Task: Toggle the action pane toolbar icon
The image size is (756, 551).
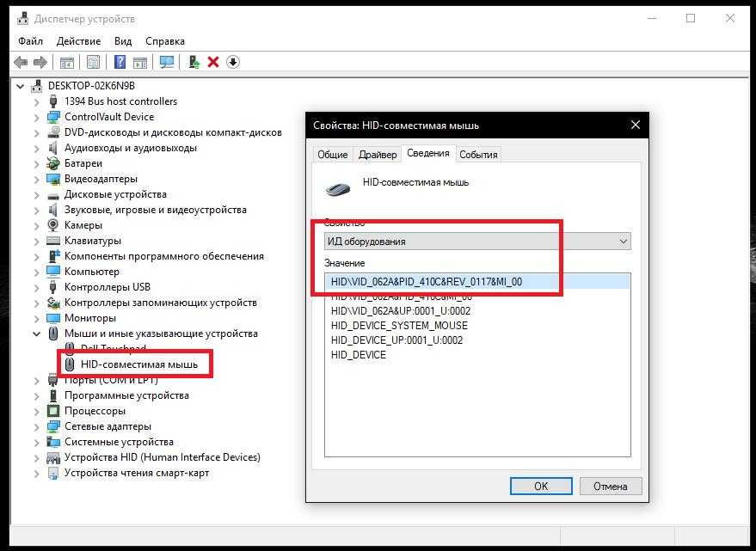Action: tap(140, 62)
